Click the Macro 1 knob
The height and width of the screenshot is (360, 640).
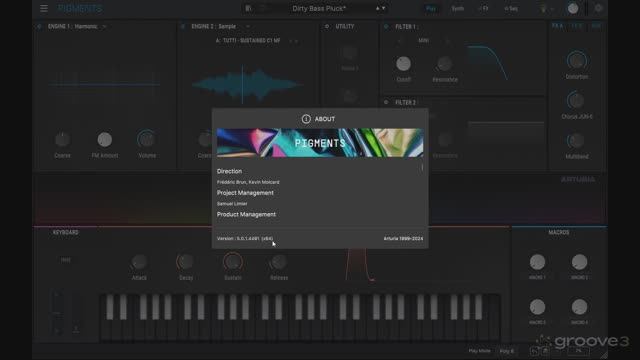coord(537,262)
